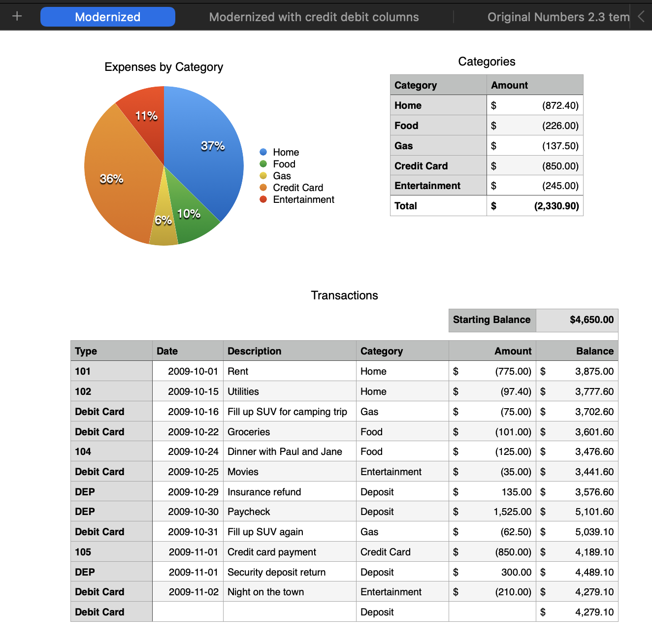Select the 1,525.00 amount cell
The width and height of the screenshot is (652, 644).
click(x=492, y=512)
